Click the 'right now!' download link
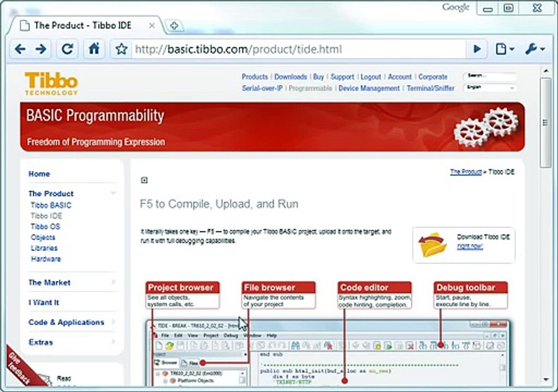Image resolution: width=558 pixels, height=392 pixels. tap(470, 246)
